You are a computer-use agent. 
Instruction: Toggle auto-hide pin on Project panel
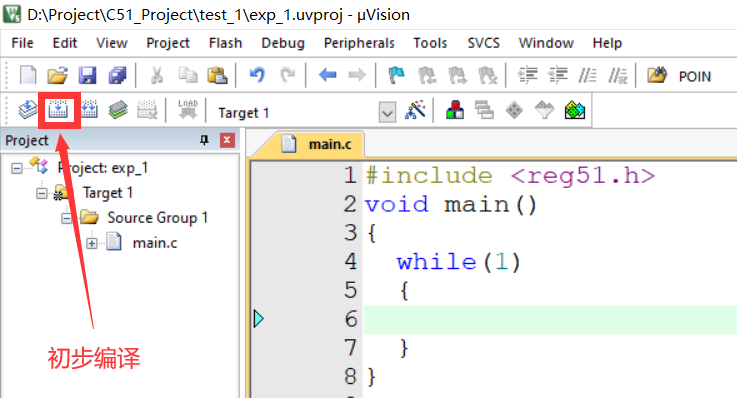(x=204, y=140)
